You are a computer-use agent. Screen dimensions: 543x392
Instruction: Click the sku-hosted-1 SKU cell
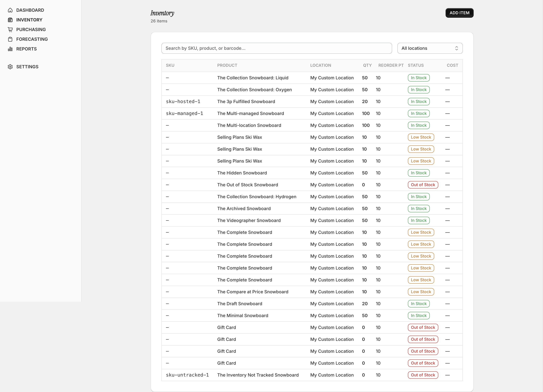tap(183, 102)
